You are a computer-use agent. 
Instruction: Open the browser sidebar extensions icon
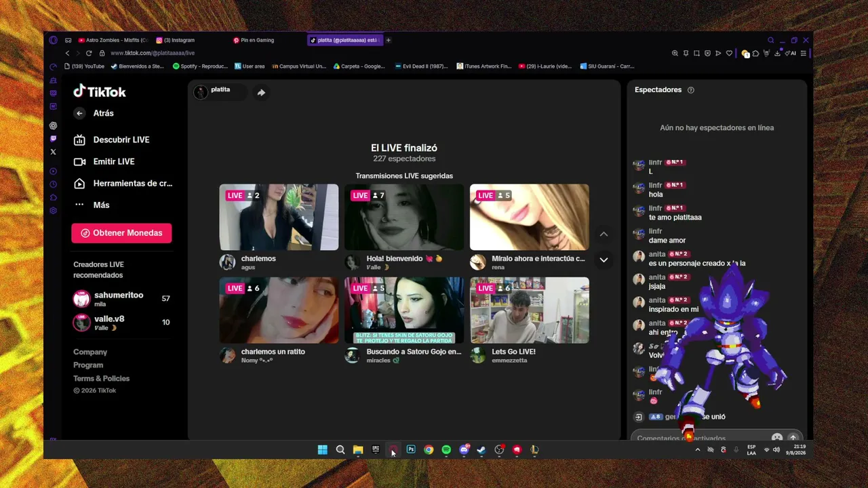pos(53,197)
